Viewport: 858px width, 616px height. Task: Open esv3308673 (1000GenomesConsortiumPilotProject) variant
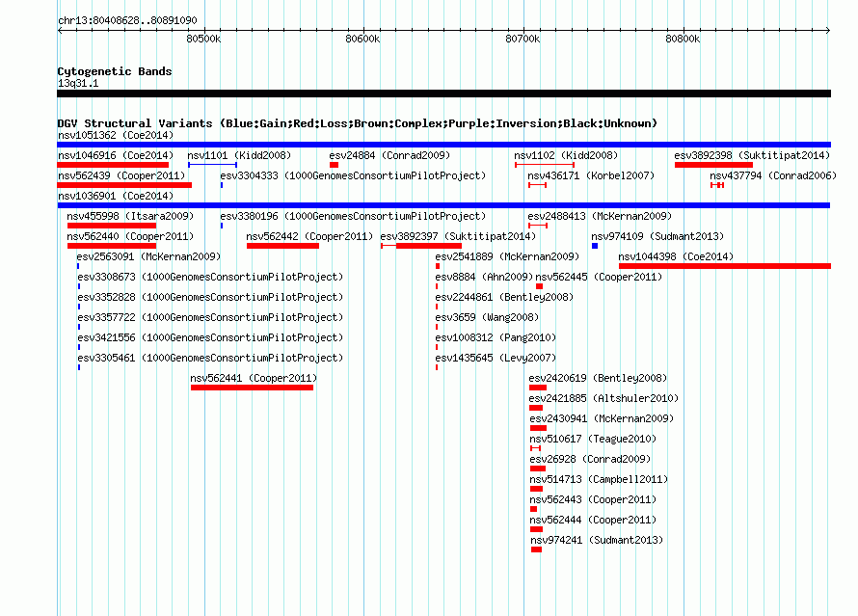(x=210, y=277)
